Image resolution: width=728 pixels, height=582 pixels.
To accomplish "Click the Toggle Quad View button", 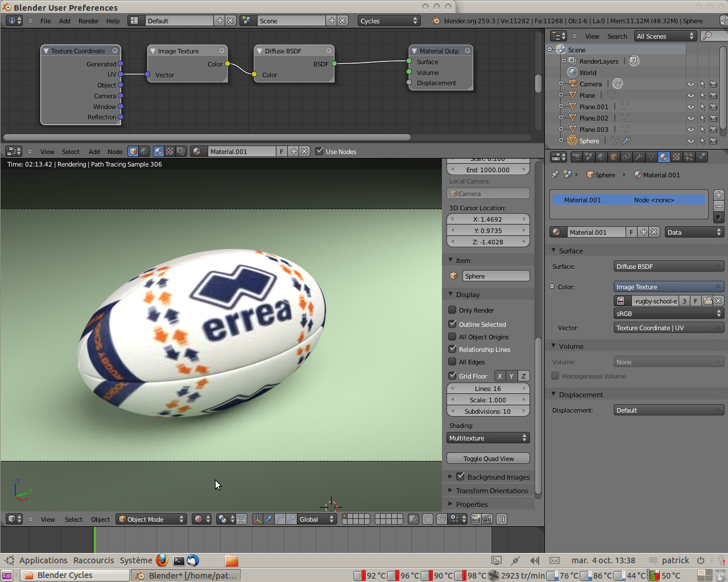I will click(488, 458).
